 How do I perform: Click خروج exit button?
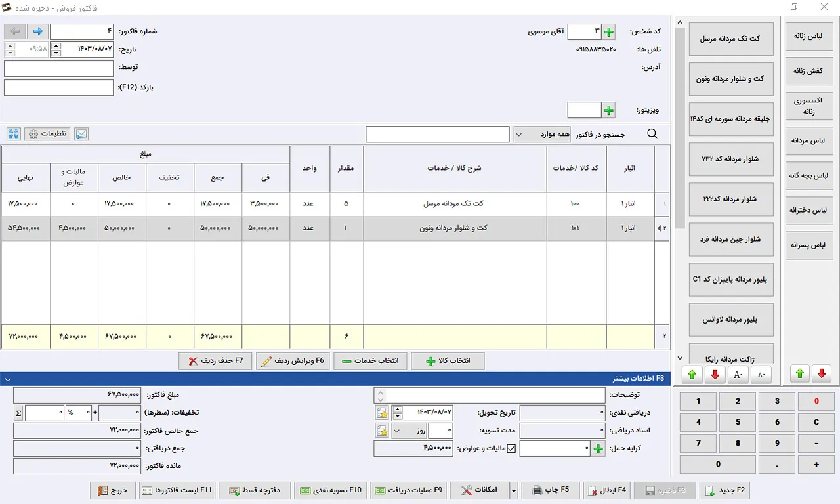(x=113, y=490)
